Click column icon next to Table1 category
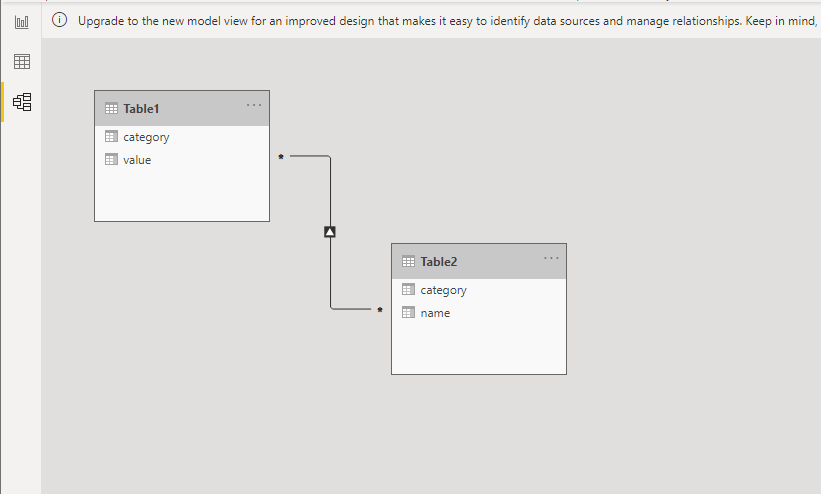This screenshot has height=494, width=821. coord(112,137)
